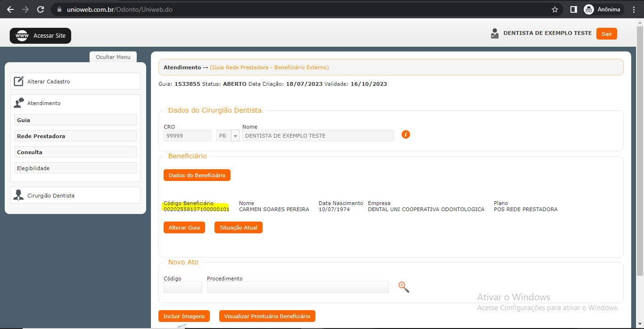The height and width of the screenshot is (329, 644).
Task: Expand the Guia menu section
Action: click(75, 120)
